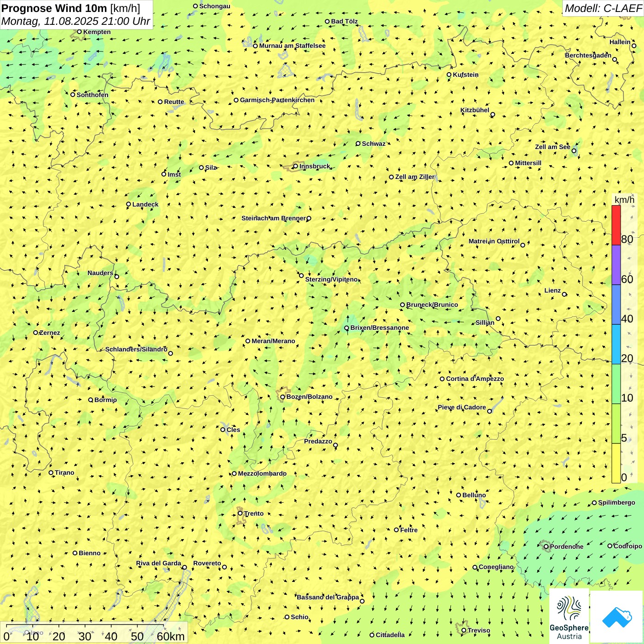Click the "Pordenone" city label
Viewport: 644px width, 644px height.
(567, 546)
